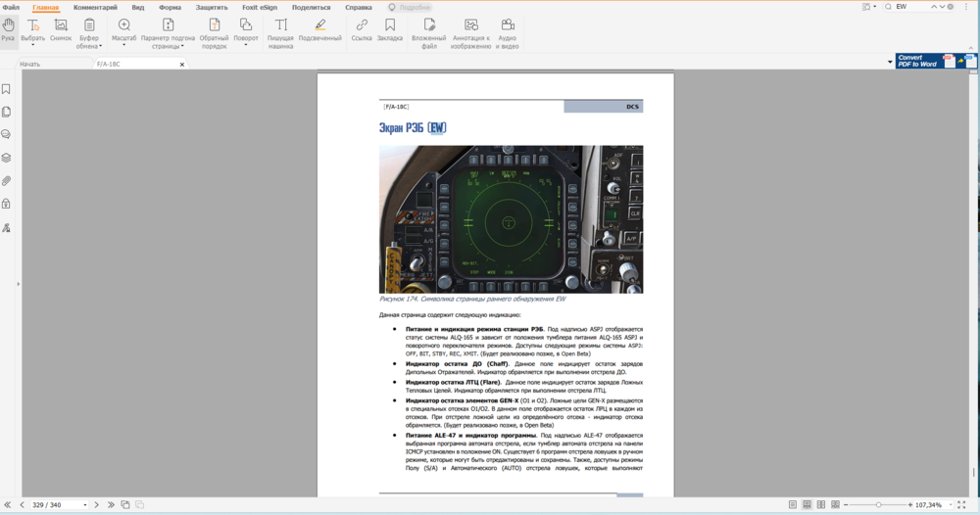Select the Пишущая машинка typewriter tool

(280, 33)
